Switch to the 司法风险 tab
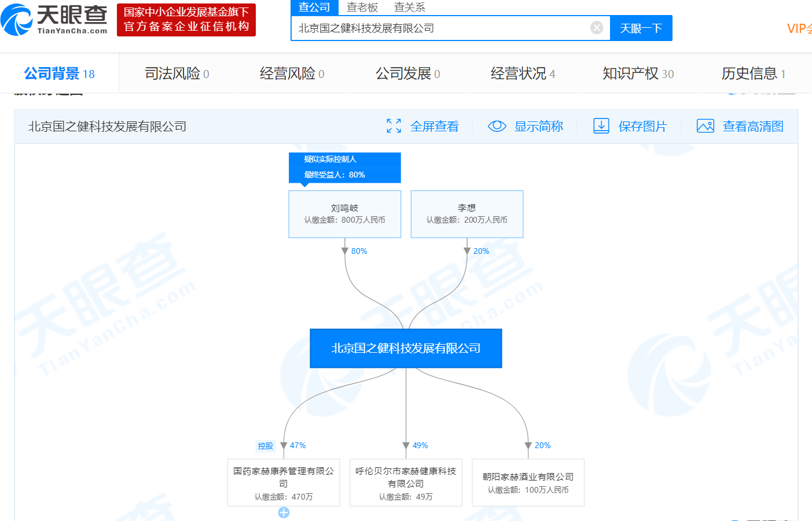The image size is (812, 521). coord(177,73)
